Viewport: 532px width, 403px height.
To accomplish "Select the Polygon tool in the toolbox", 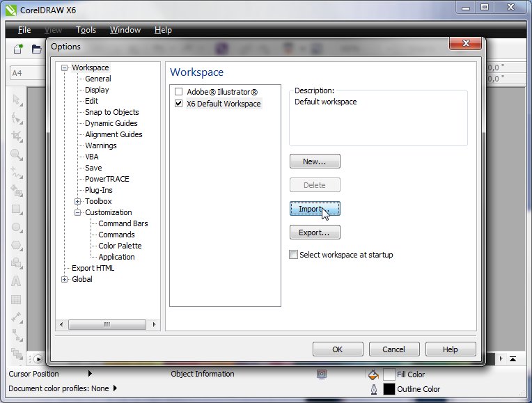I will click(x=16, y=245).
